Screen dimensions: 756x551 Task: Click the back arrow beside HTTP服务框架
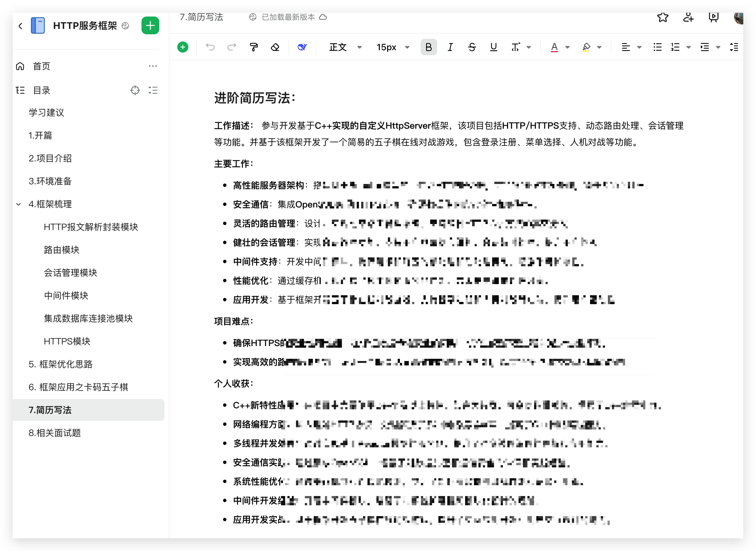tap(20, 26)
